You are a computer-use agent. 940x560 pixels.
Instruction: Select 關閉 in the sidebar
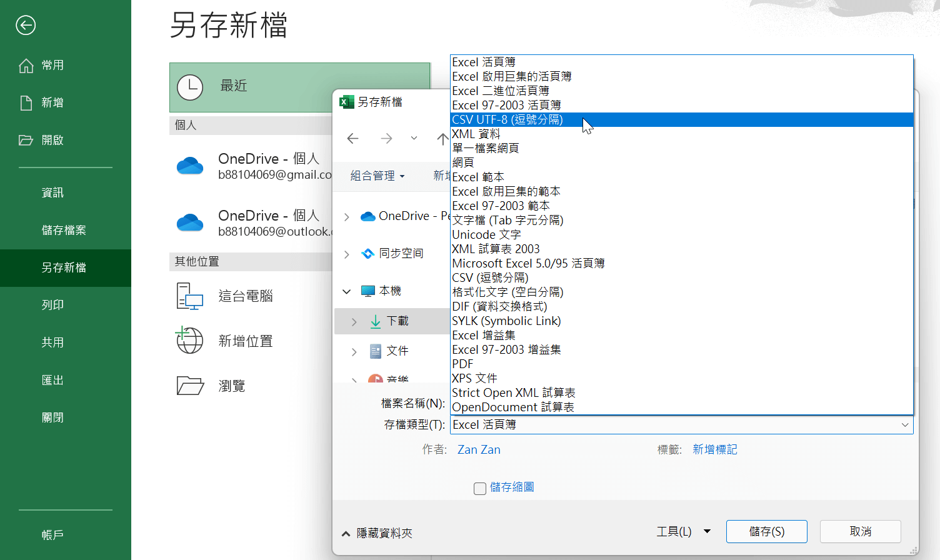tap(52, 417)
